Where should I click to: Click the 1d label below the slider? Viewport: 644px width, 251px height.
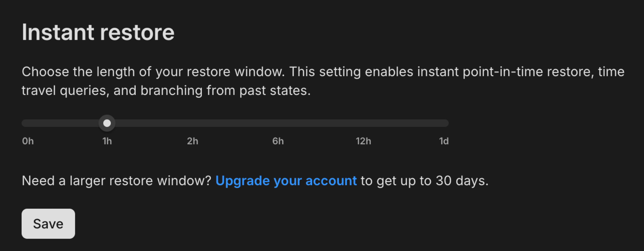click(x=444, y=141)
